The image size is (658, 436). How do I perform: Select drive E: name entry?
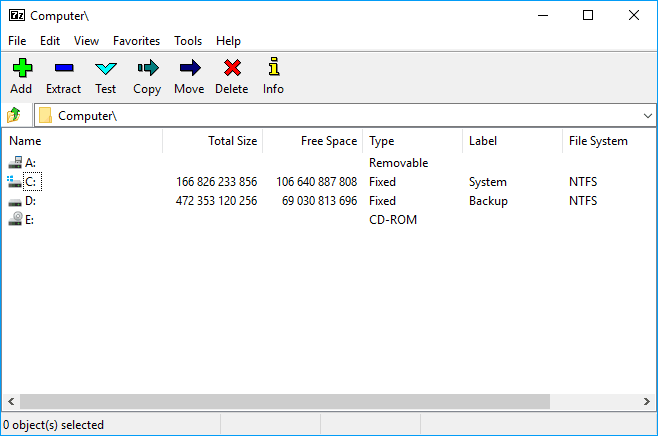(x=29, y=219)
